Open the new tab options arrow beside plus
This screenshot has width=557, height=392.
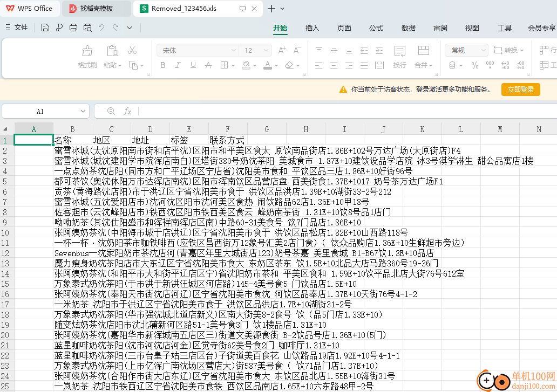pyautogui.click(x=282, y=9)
